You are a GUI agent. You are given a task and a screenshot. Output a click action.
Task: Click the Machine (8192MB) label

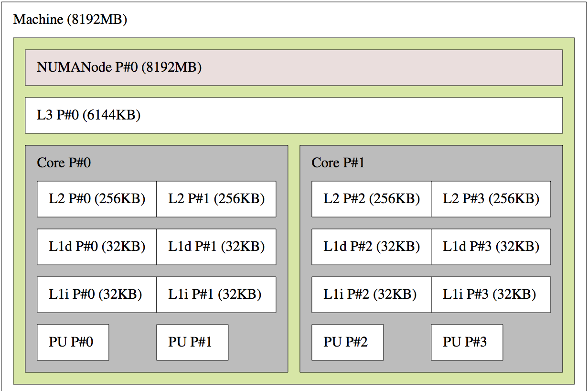70,20
